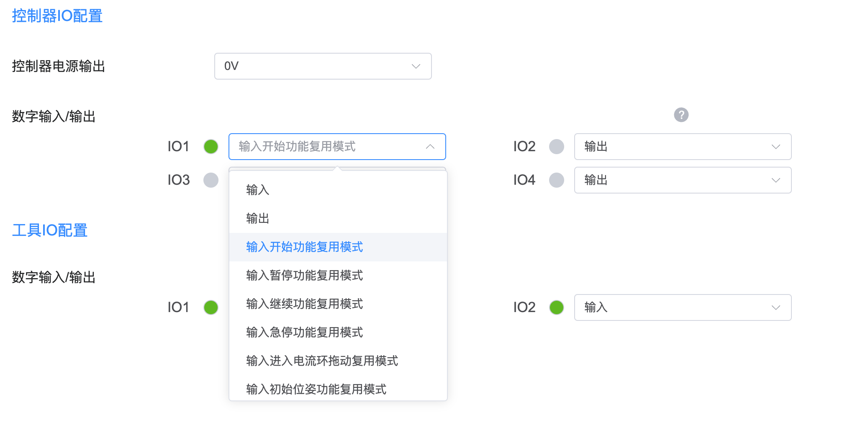The image size is (868, 439).
Task: Choose 输入进入电流环拖动复用模式 option
Action: (x=322, y=361)
